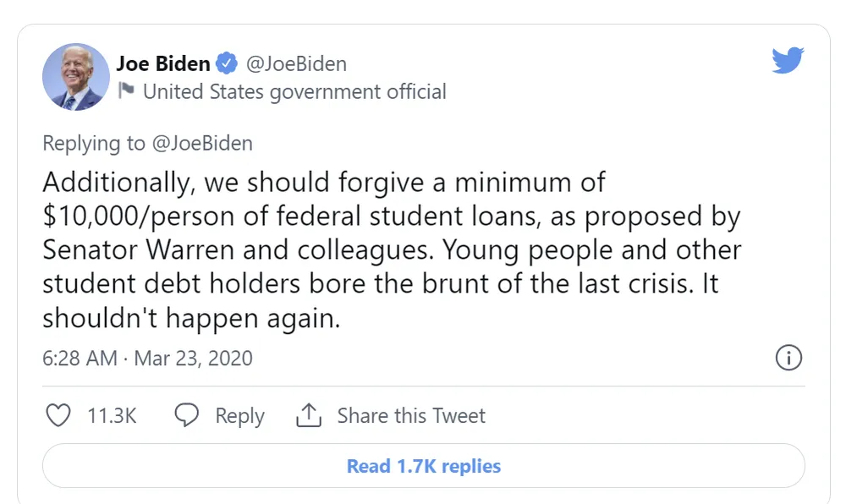This screenshot has width=846, height=504.
Task: Select the Share this Tweet label
Action: pos(411,415)
